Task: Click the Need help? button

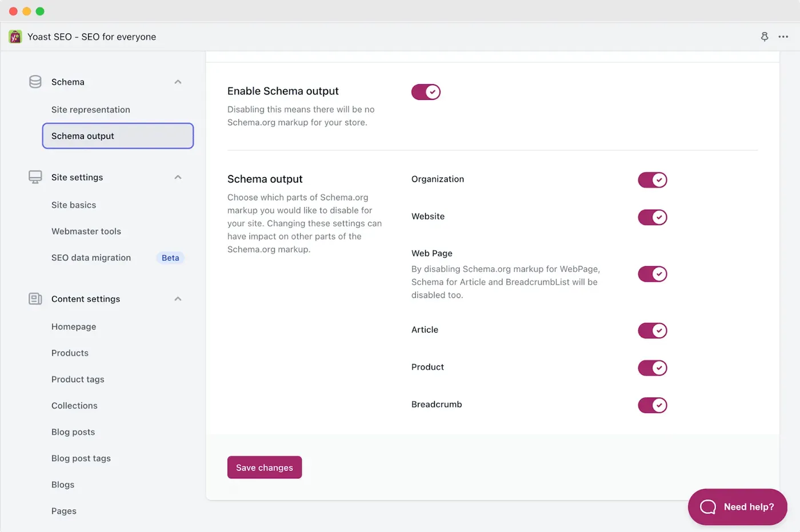Action: (x=738, y=507)
